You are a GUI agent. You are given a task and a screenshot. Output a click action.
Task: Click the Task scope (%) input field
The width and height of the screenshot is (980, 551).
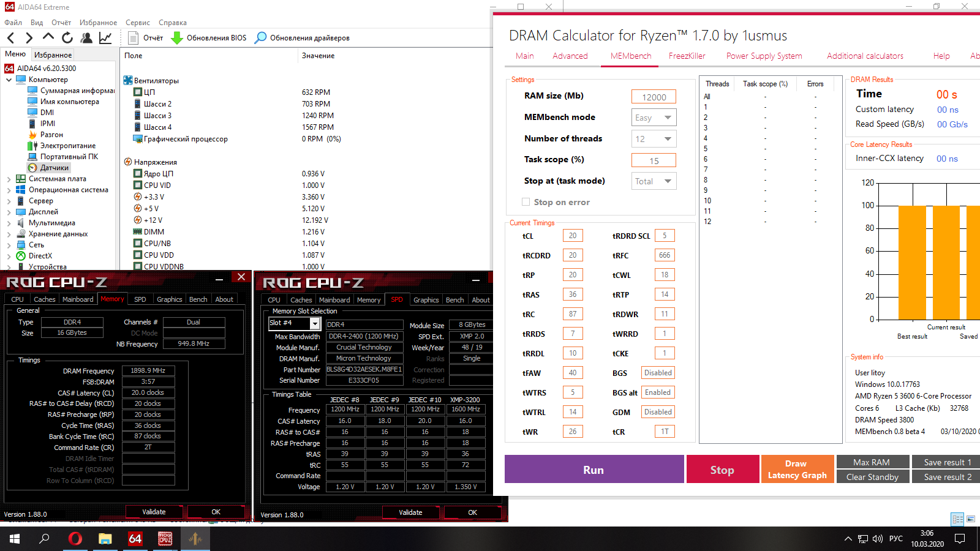click(654, 160)
